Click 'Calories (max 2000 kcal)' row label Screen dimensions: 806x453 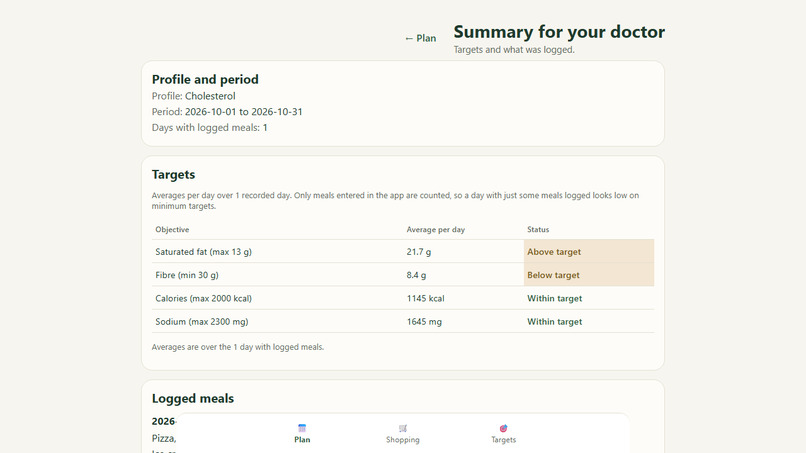[204, 298]
